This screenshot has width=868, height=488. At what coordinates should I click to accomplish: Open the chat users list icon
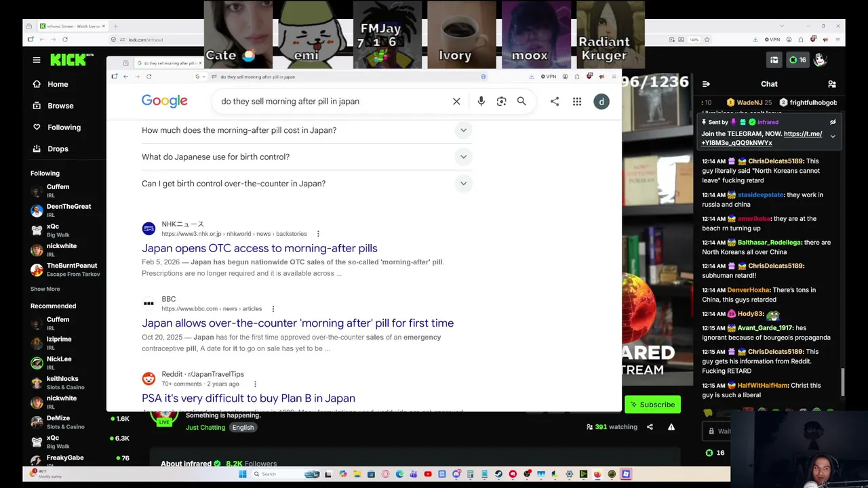click(x=832, y=84)
